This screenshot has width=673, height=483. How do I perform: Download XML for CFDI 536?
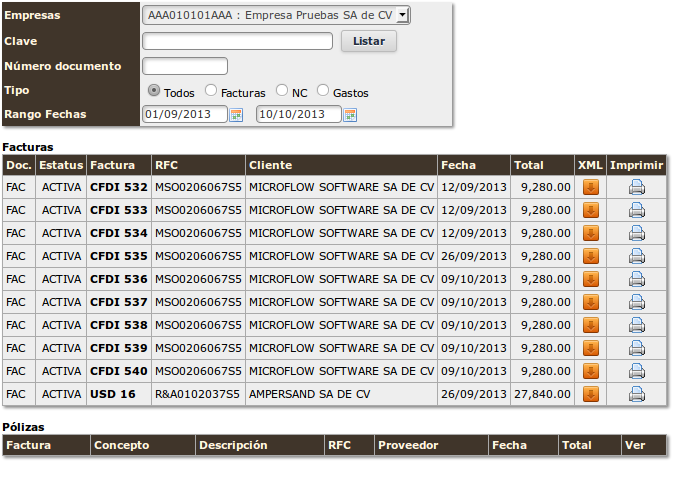pyautogui.click(x=591, y=279)
